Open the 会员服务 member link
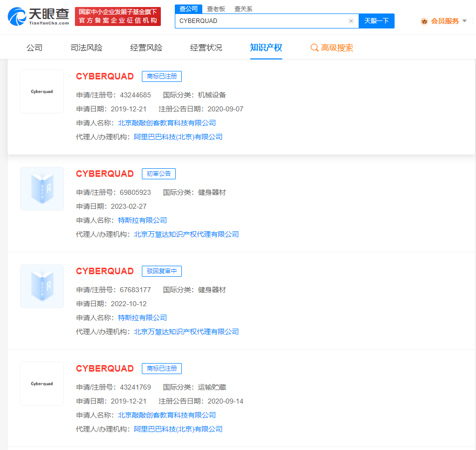This screenshot has width=476, height=450. (x=445, y=21)
